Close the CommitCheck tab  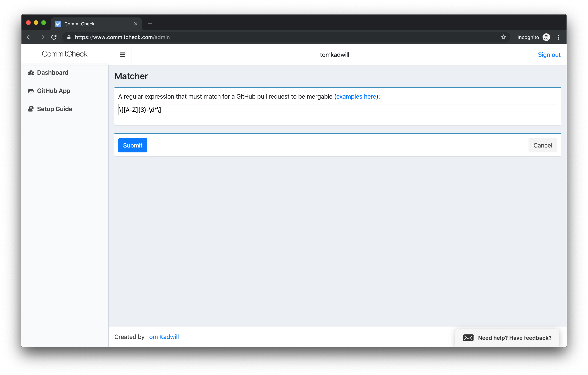(135, 24)
